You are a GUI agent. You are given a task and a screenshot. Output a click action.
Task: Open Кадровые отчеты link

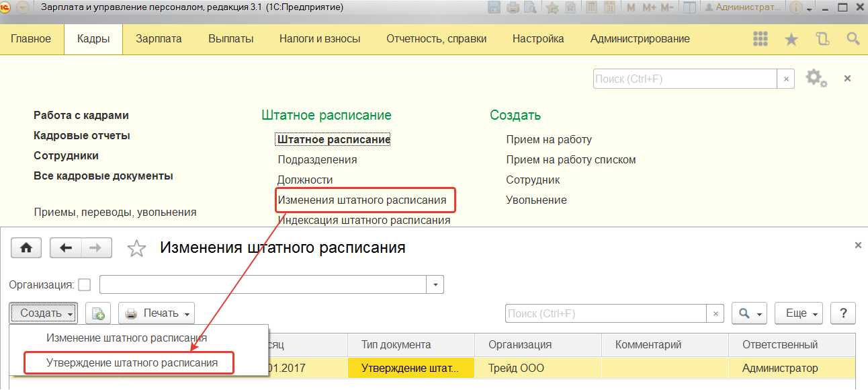[82, 136]
